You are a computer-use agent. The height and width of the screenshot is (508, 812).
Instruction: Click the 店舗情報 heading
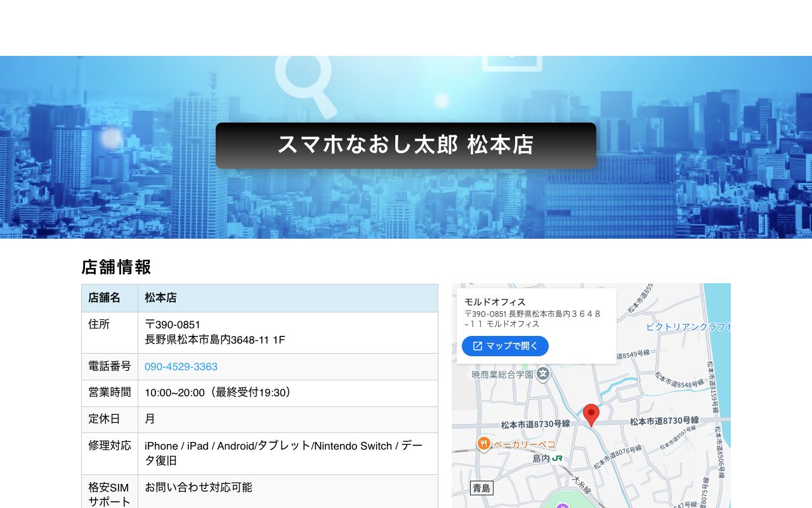pos(116,267)
